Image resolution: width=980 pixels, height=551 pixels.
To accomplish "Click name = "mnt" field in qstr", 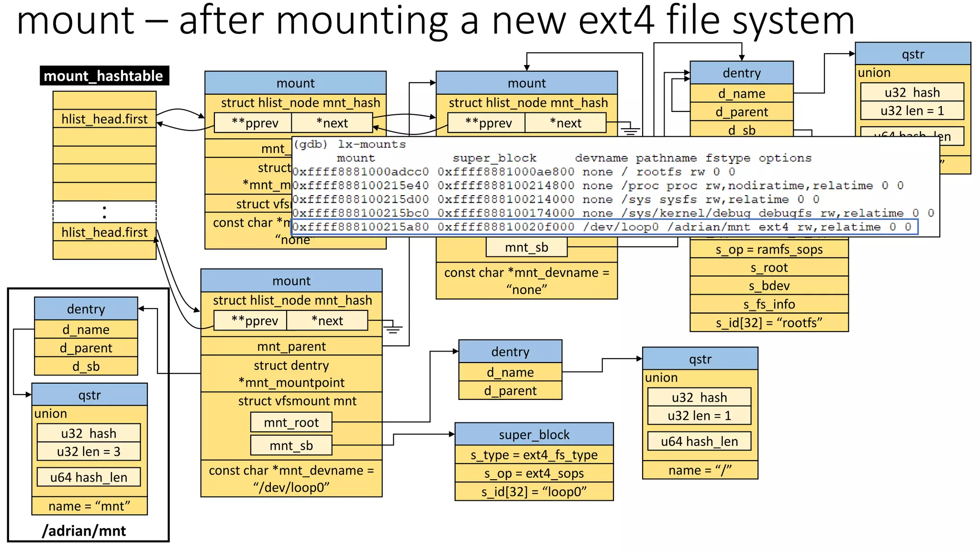I will (89, 506).
